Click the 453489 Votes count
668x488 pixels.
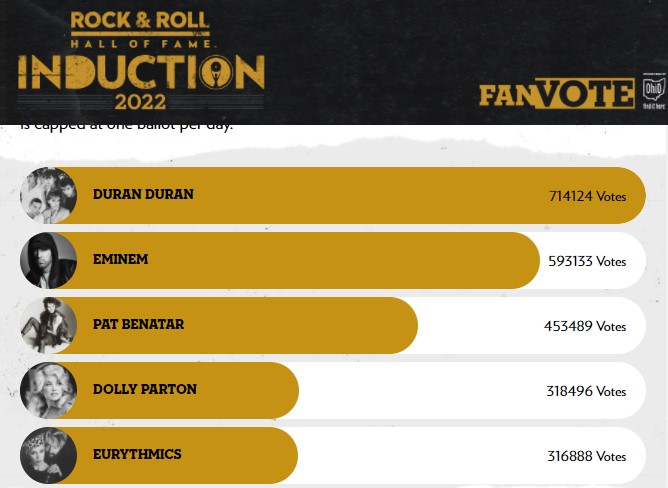[585, 326]
